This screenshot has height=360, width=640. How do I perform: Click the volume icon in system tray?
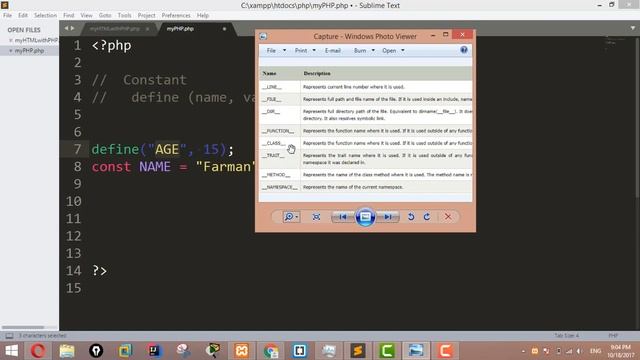click(x=579, y=351)
